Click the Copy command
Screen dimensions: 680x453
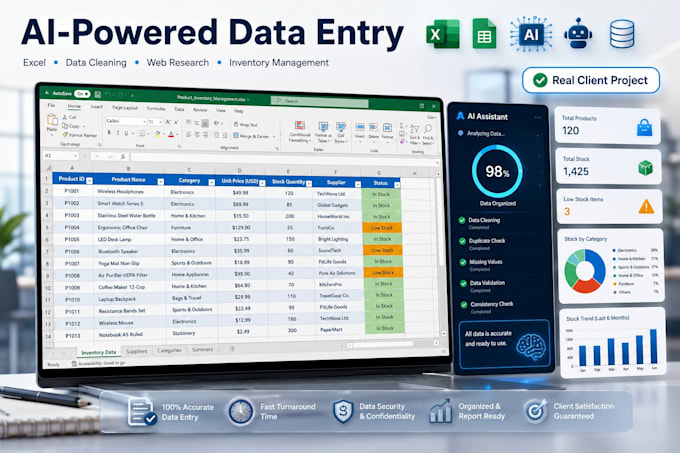coord(71,126)
